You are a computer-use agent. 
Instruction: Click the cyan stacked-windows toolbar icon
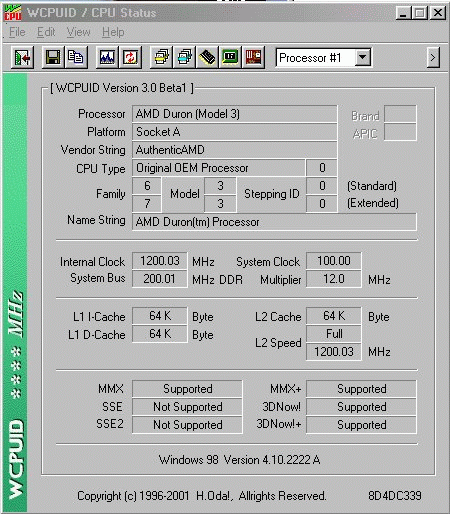coord(184,58)
